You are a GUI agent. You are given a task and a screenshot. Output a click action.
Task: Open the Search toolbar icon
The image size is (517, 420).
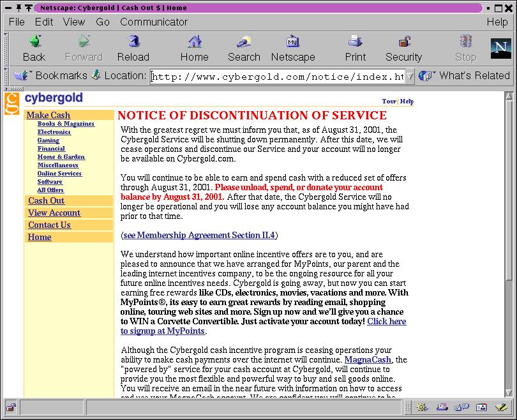coord(243,43)
